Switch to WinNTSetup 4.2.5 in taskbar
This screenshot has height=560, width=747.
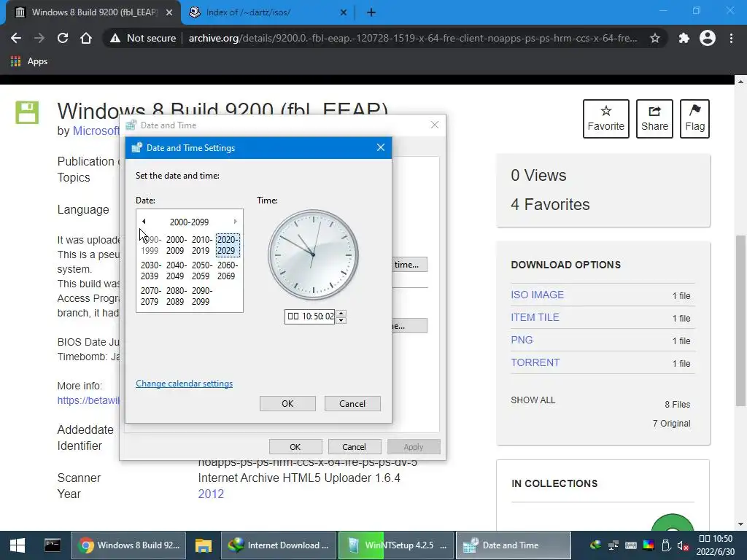coord(396,545)
